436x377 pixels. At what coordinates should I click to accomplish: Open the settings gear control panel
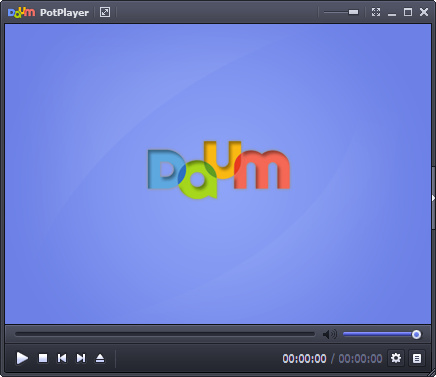(x=396, y=358)
